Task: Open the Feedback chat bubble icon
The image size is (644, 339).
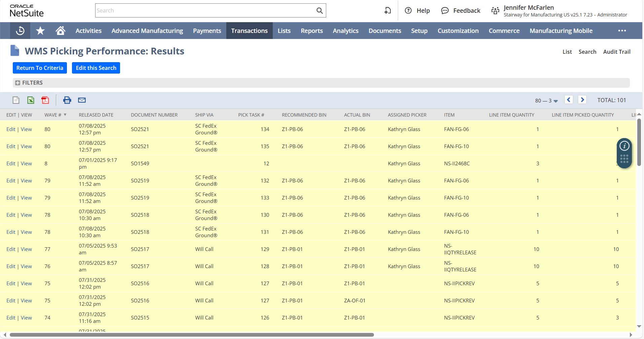Action: point(445,11)
